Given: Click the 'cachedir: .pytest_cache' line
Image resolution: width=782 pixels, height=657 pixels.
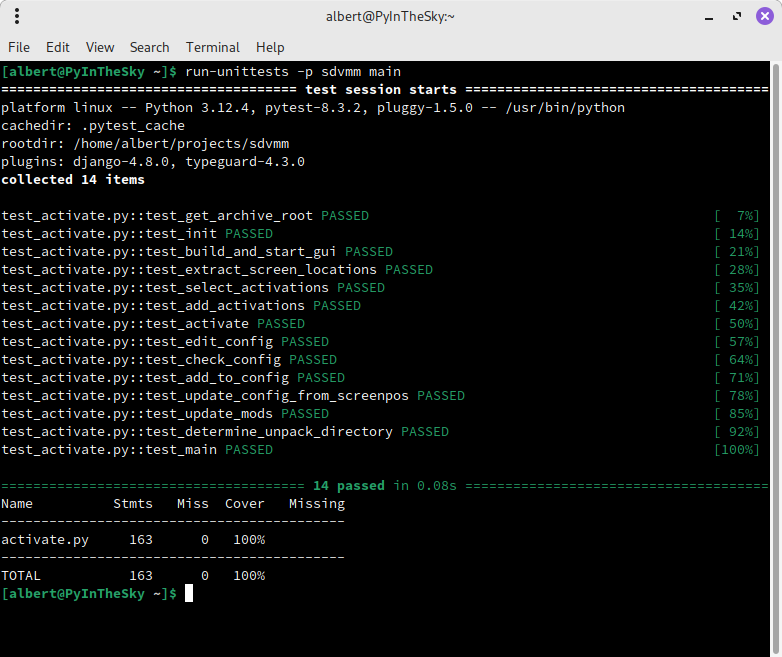Looking at the screenshot, I should (93, 126).
